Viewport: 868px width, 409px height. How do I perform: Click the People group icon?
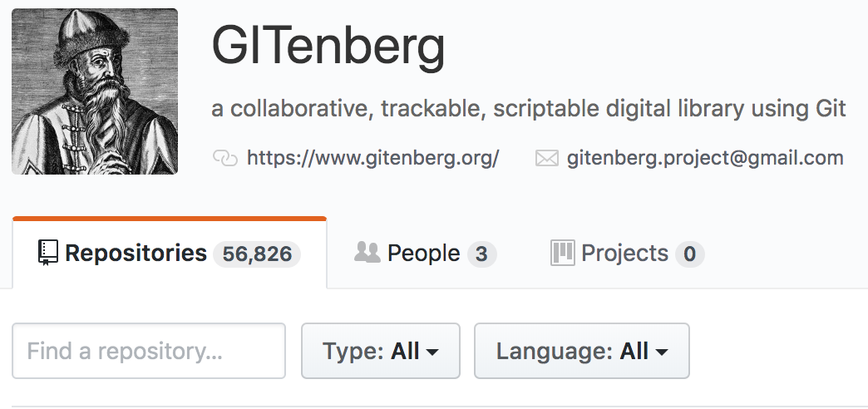[x=367, y=253]
